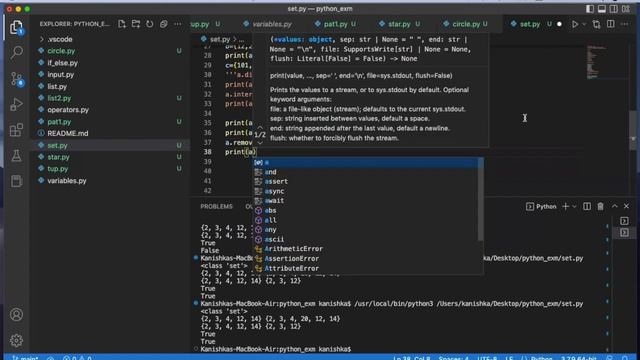Click New File icon in Explorer header
This screenshot has height=360, width=640.
[122, 24]
